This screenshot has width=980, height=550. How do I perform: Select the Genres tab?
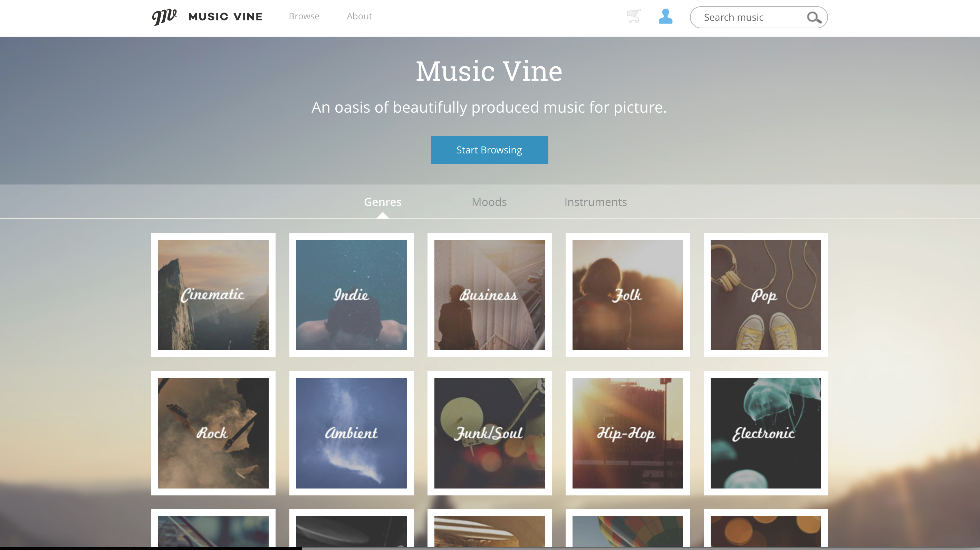[x=382, y=202]
